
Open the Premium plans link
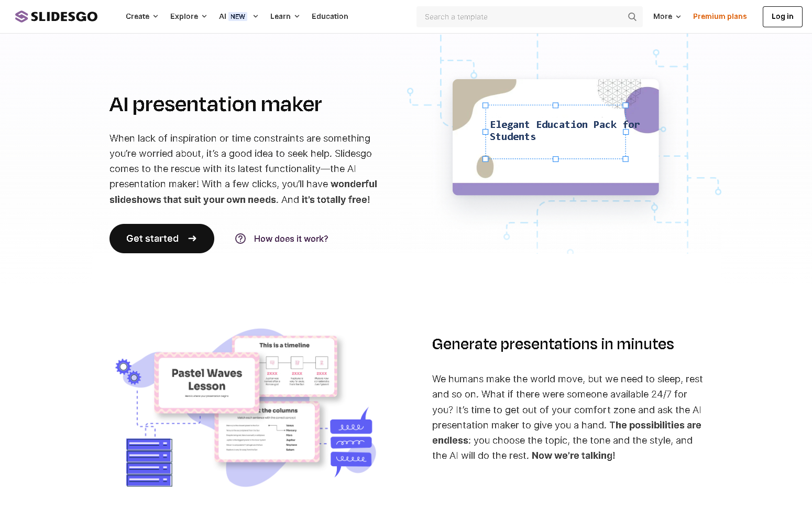coord(720,16)
